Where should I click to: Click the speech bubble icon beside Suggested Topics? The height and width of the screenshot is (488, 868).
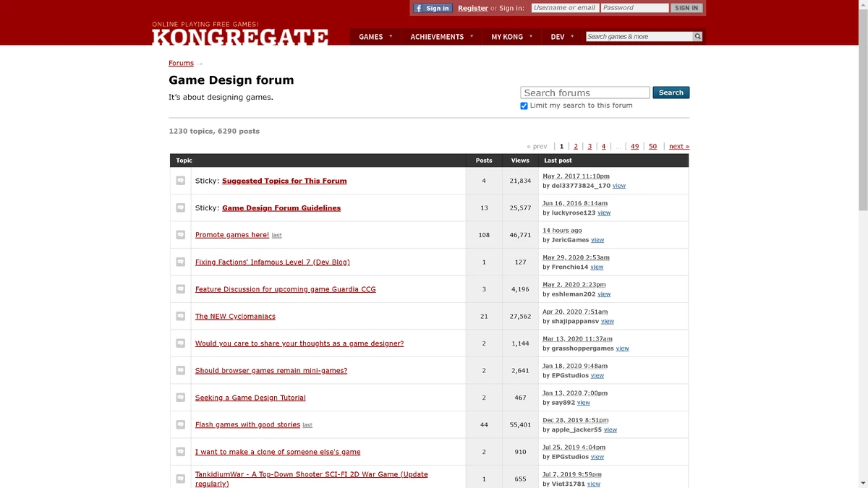180,180
